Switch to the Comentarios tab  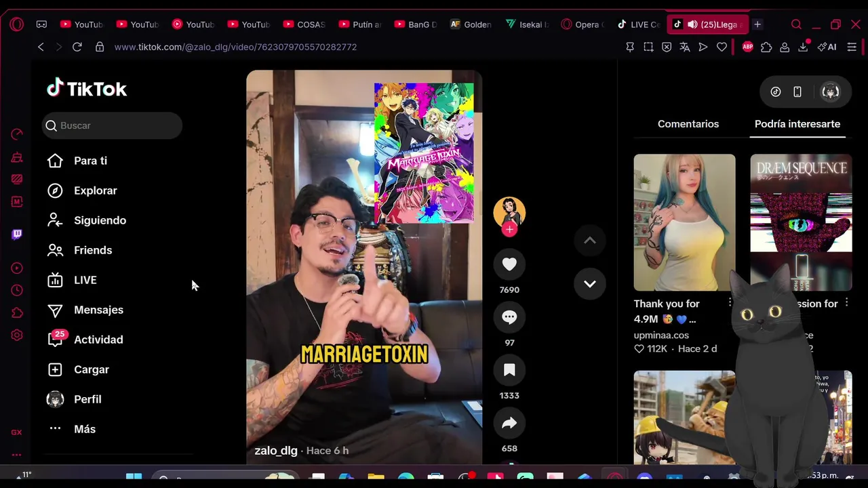[688, 124]
